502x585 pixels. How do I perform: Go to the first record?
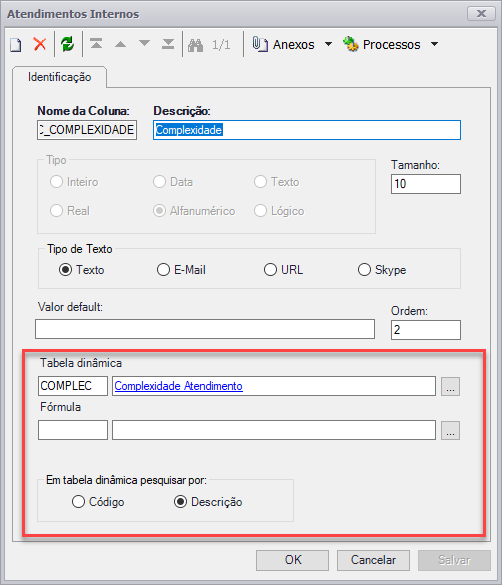[96, 44]
